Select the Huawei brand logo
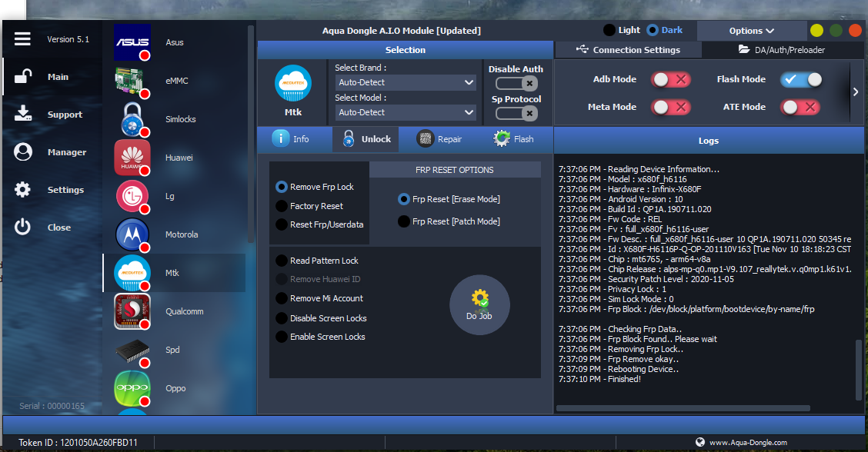Viewport: 868px width, 452px height. coord(132,158)
